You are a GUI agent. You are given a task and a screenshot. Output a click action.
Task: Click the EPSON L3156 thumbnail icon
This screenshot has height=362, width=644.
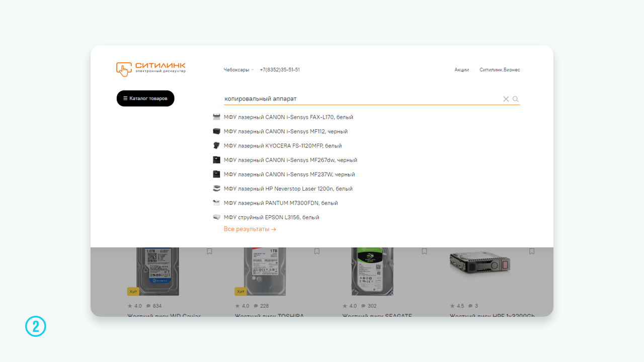[x=216, y=217]
